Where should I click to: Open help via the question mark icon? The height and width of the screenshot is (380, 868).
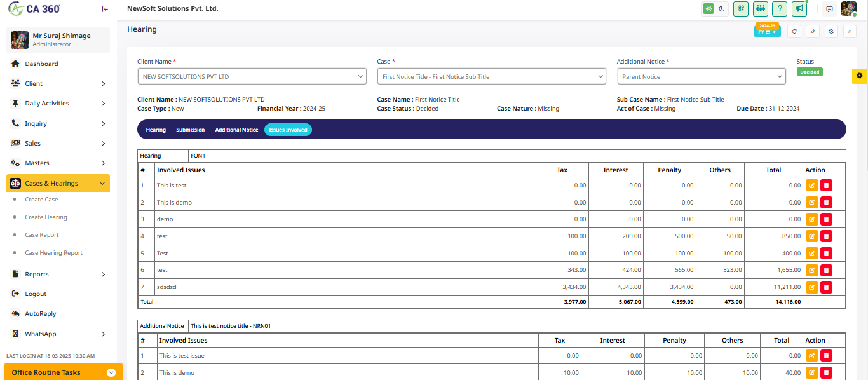coord(780,9)
